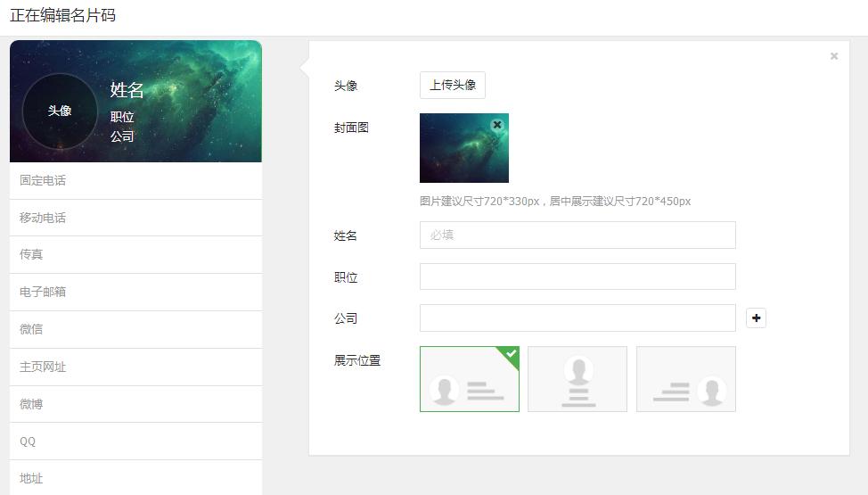This screenshot has width=868, height=495.
Task: Select the 微信 row
Action: pos(135,330)
